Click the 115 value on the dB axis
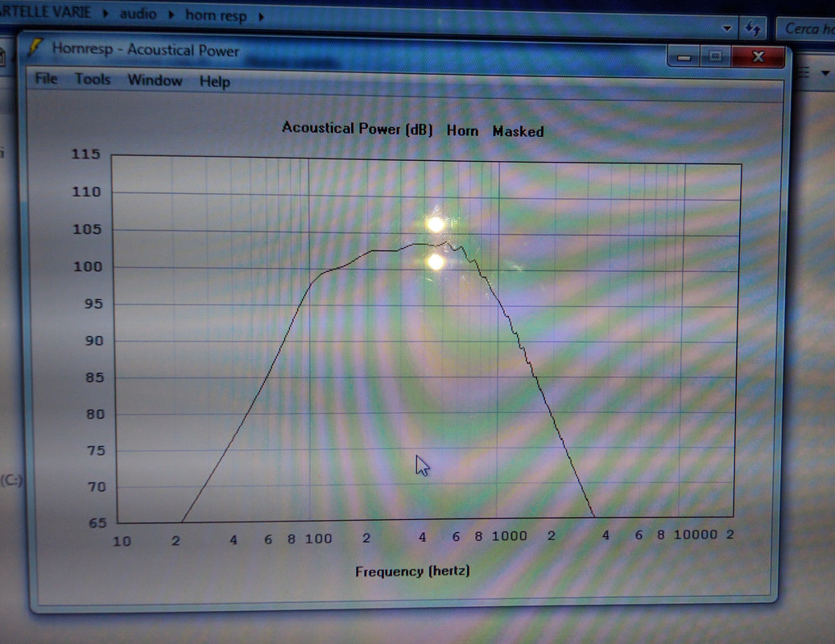 85,154
